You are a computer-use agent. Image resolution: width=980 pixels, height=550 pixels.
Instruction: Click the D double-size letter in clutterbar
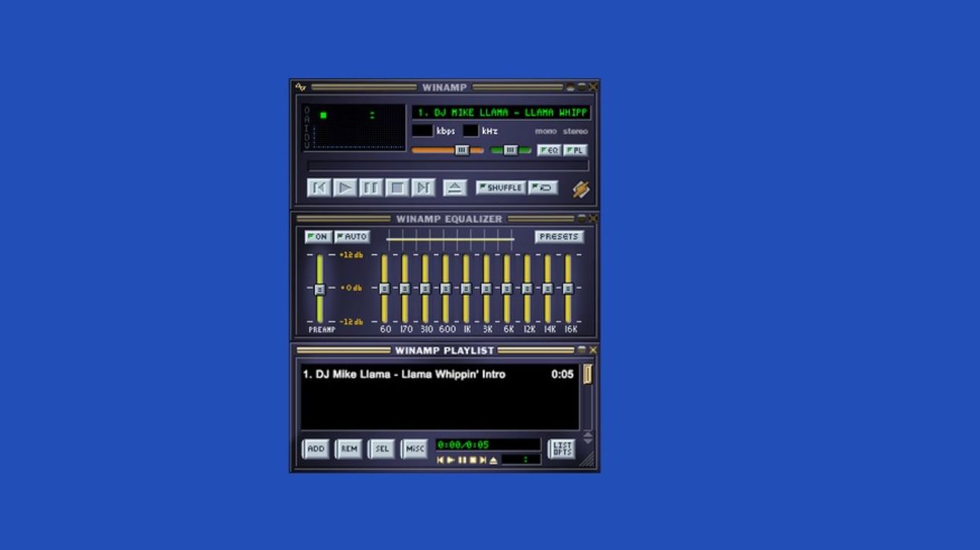point(307,137)
